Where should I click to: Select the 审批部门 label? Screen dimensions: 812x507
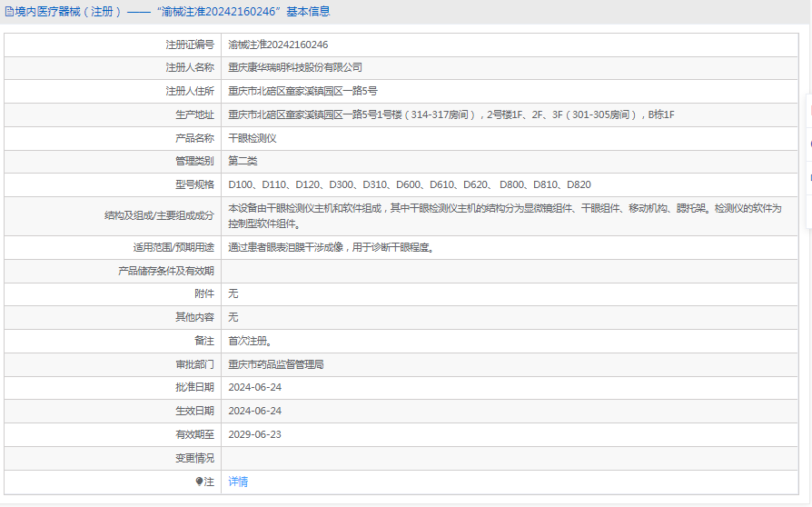coord(194,364)
